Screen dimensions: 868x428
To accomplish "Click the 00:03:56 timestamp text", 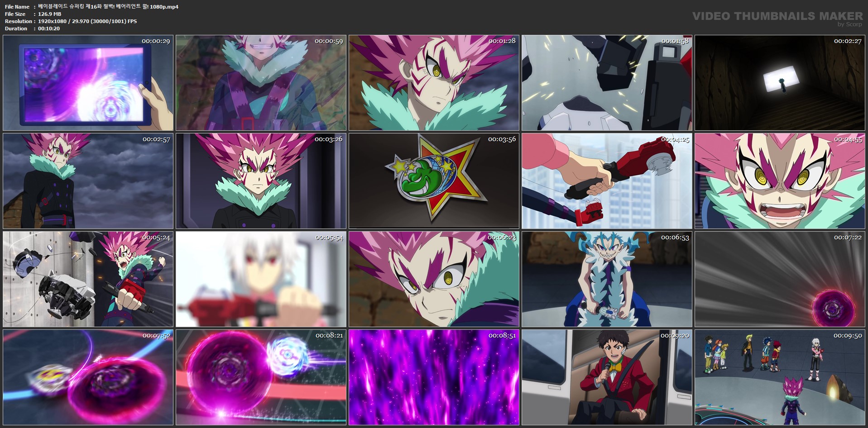I will 502,139.
